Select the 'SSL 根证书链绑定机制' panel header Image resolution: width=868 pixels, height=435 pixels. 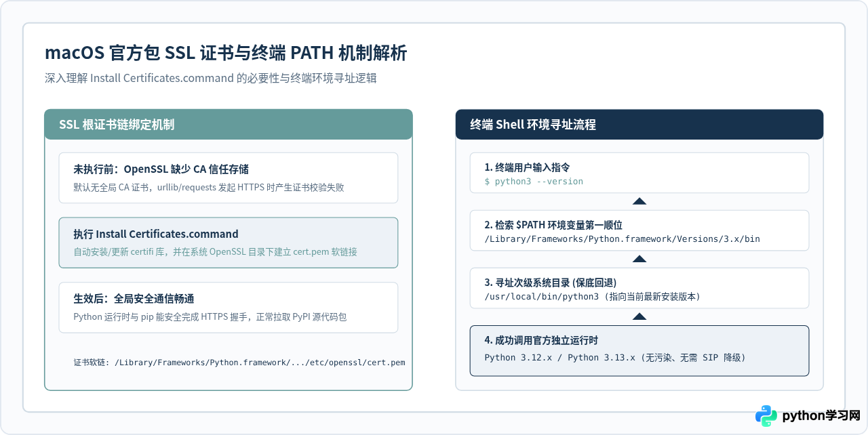point(229,125)
